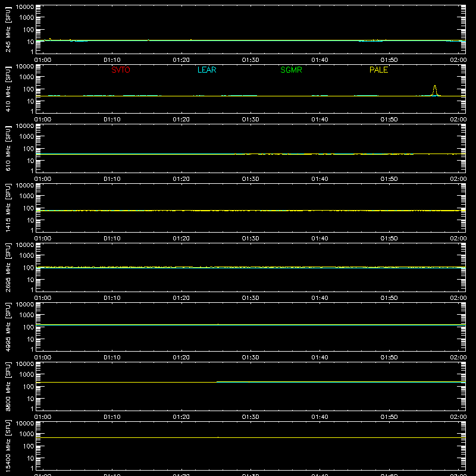Click the green SGMR station label
The height and width of the screenshot is (476, 476).
tap(291, 70)
